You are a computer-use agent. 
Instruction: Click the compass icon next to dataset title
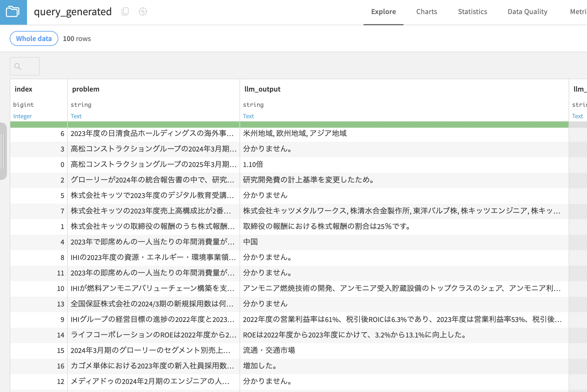tap(143, 11)
